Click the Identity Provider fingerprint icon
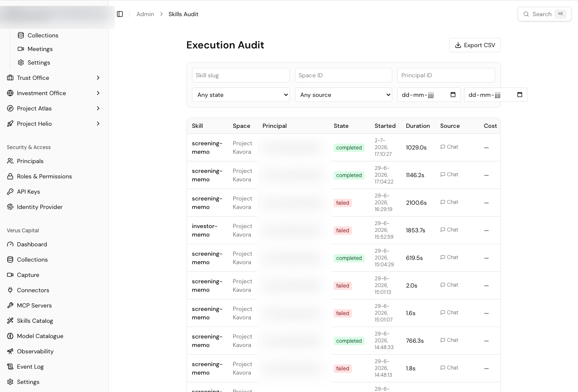 pos(10,207)
